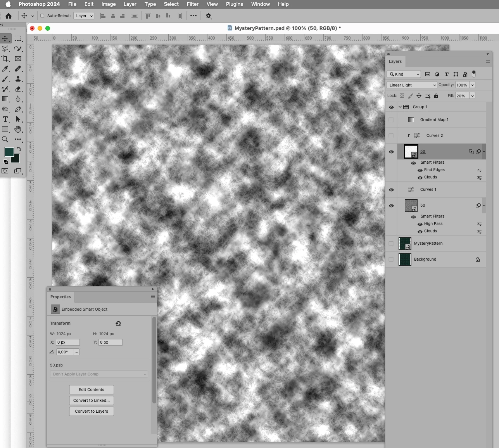Lock all attributes padlock icon
This screenshot has height=448, width=499.
pyautogui.click(x=436, y=96)
